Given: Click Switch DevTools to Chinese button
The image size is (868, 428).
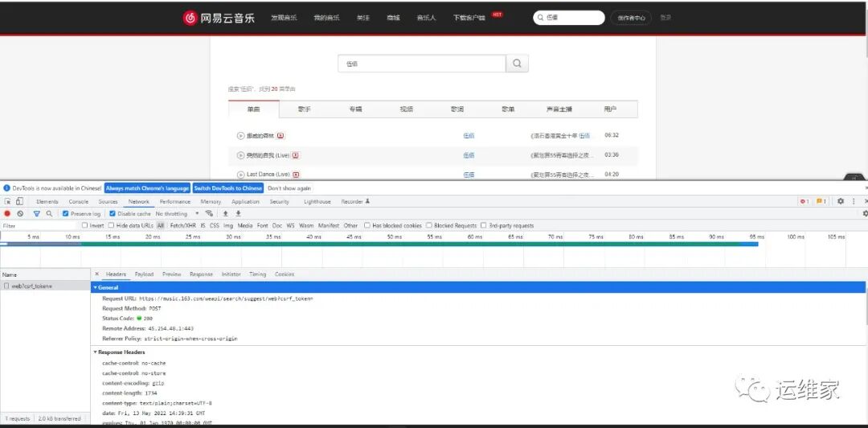Looking at the screenshot, I should [228, 188].
